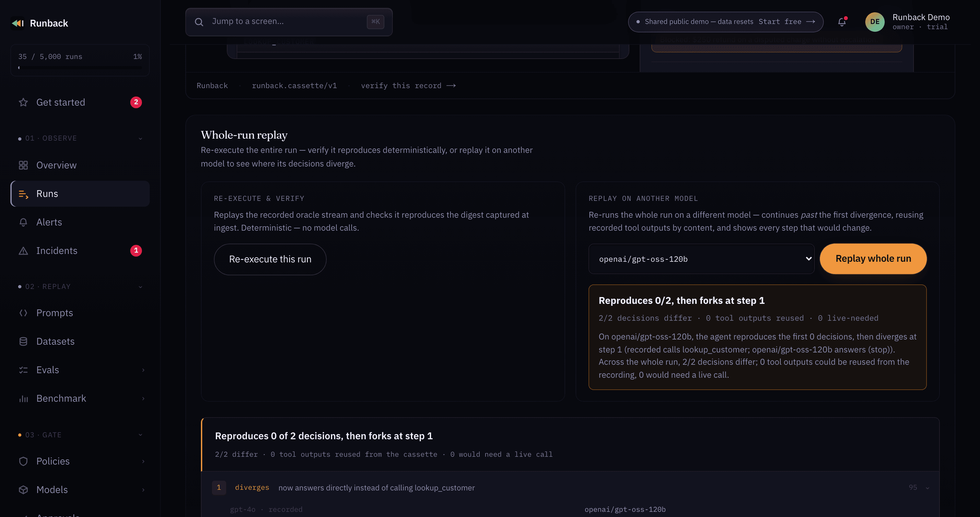Click the Get started badge showing 2
The width and height of the screenshot is (980, 517).
tap(136, 102)
